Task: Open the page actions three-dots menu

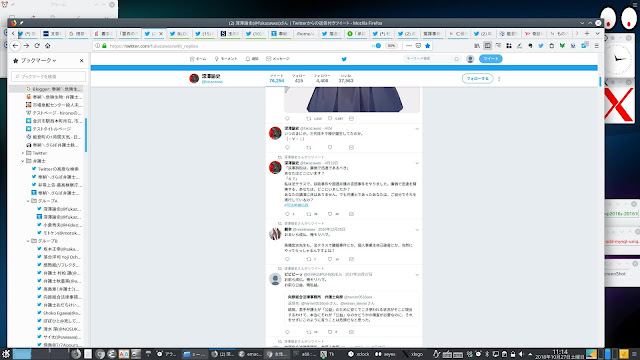Action: point(409,46)
